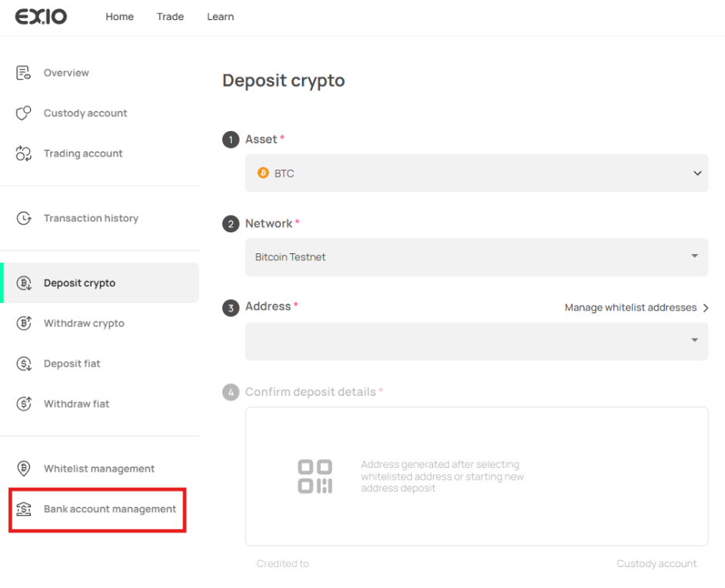Go to the Home tab

point(119,17)
